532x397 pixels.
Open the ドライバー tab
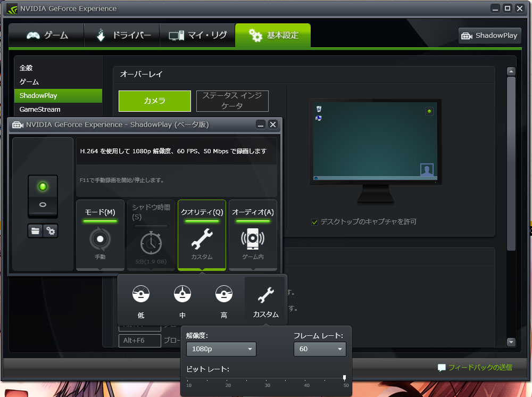pyautogui.click(x=122, y=35)
